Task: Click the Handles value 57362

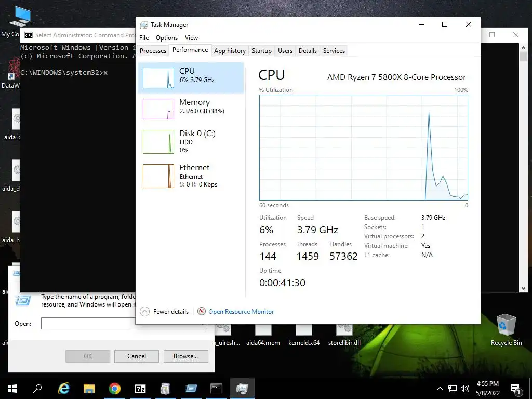Action: [343, 256]
